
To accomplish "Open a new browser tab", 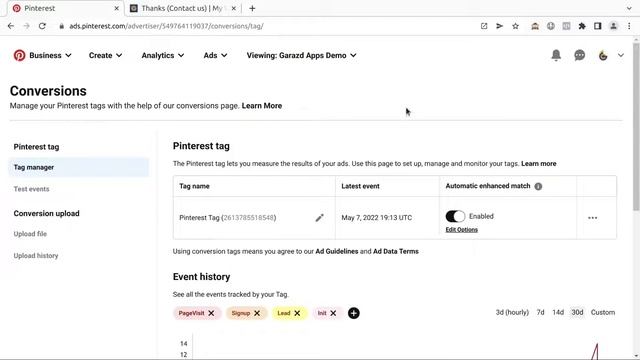I will click(252, 8).
